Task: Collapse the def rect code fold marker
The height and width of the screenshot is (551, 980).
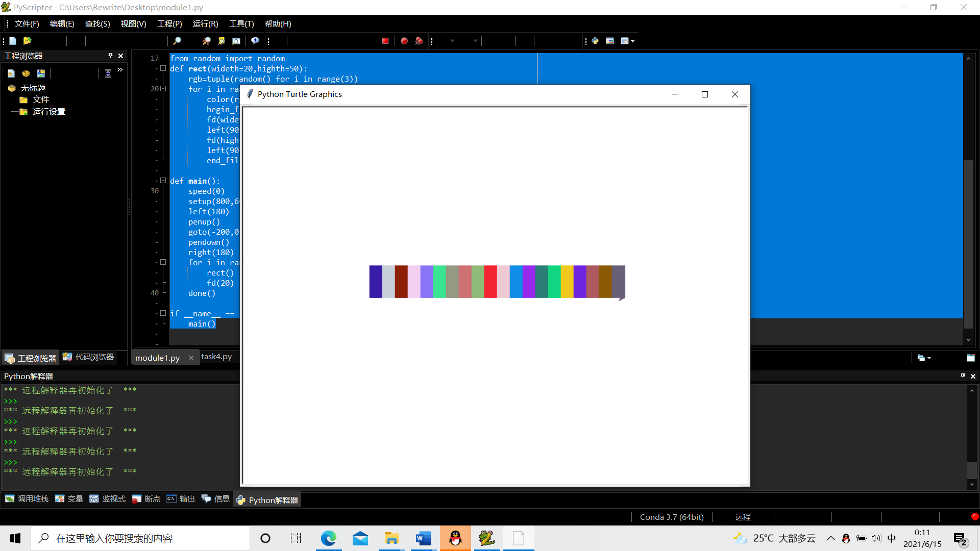Action: pyautogui.click(x=163, y=68)
